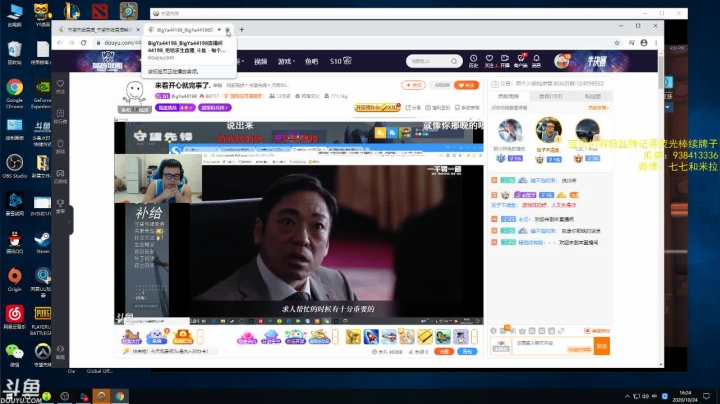This screenshot has width=720, height=404.
Task: Open user avatar in Douyu header
Action: (x=562, y=61)
